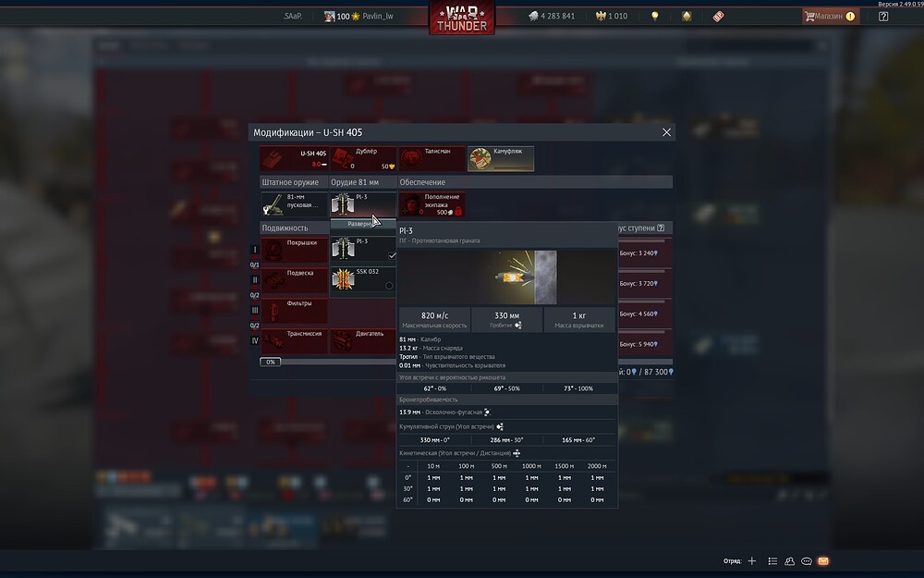
Task: Open the battle pass ticket icon
Action: pos(718,16)
